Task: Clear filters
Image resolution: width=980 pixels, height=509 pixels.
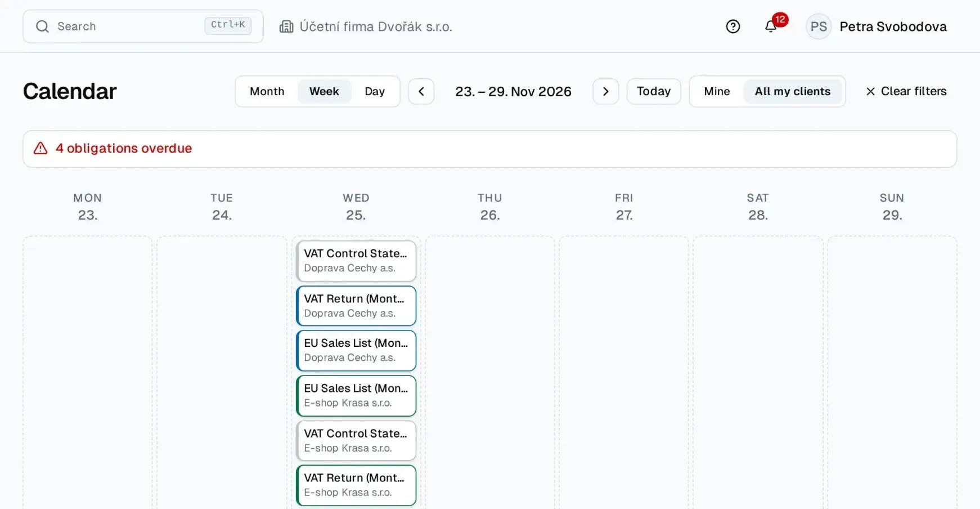Action: click(x=906, y=91)
